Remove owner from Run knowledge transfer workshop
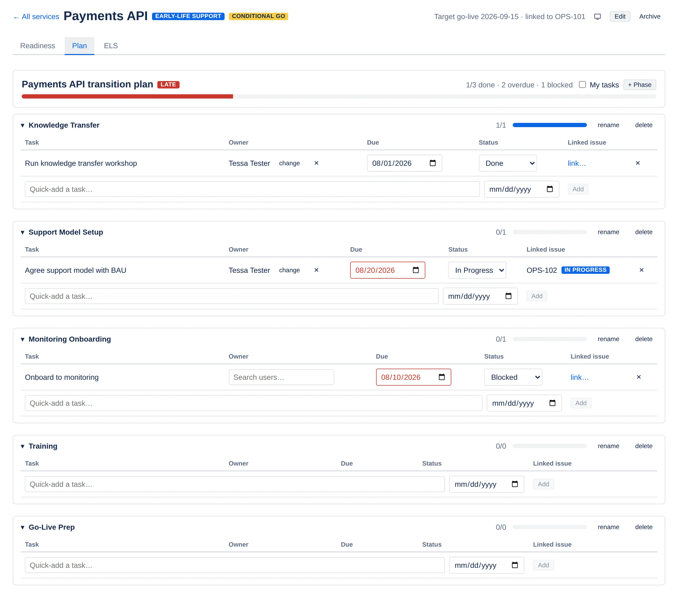The image size is (678, 616). [316, 163]
